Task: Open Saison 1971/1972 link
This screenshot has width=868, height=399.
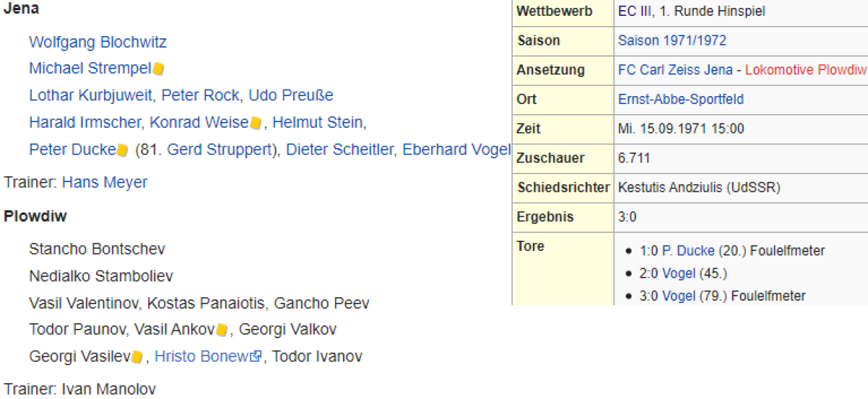Action: pos(672,40)
